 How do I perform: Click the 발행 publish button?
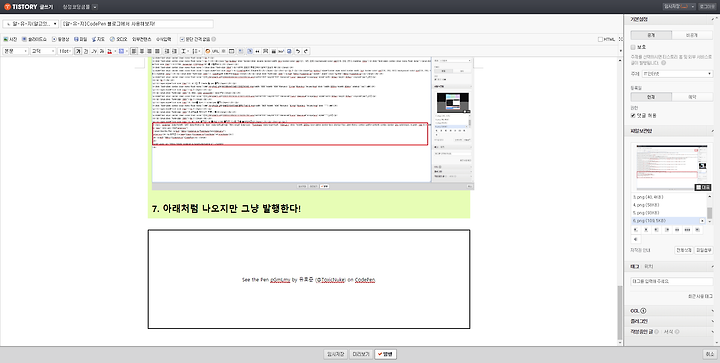pyautogui.click(x=385, y=354)
